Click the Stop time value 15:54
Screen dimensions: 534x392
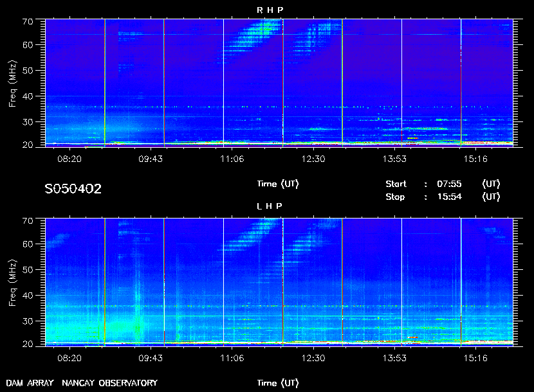(450, 197)
